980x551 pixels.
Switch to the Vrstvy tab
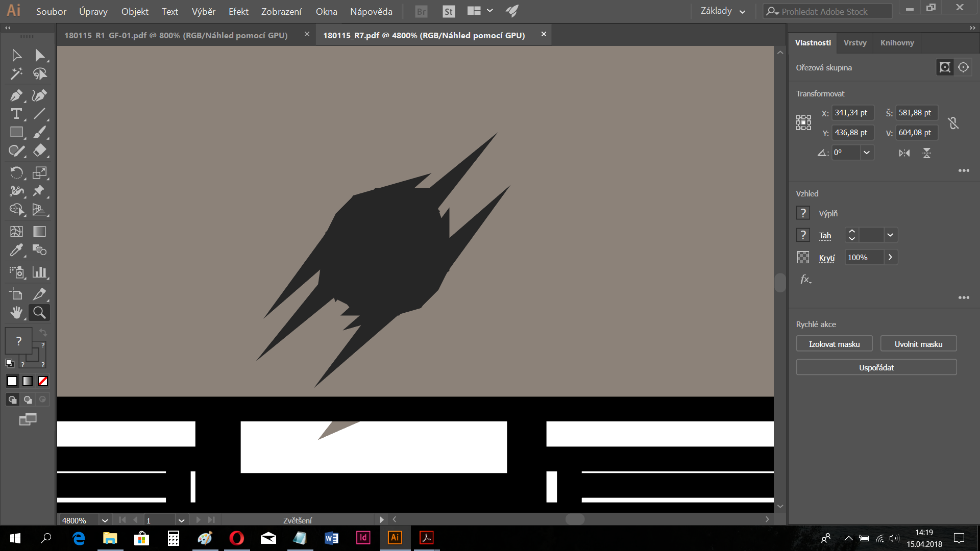(x=855, y=43)
